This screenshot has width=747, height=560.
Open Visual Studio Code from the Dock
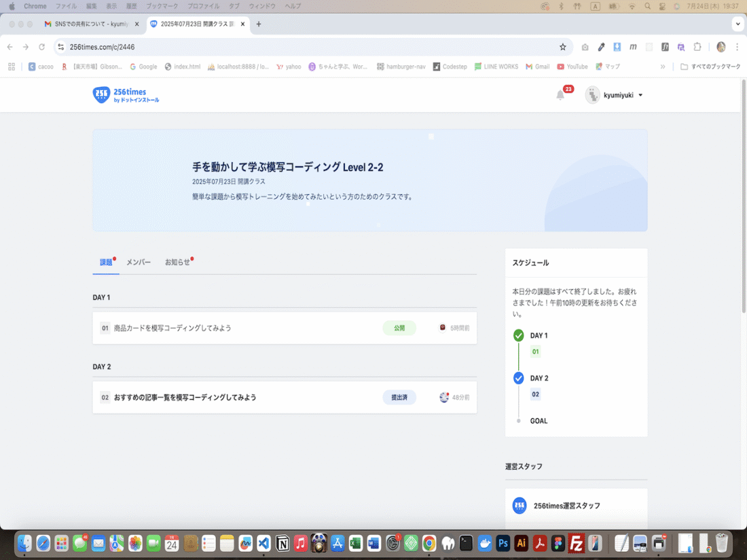click(264, 543)
